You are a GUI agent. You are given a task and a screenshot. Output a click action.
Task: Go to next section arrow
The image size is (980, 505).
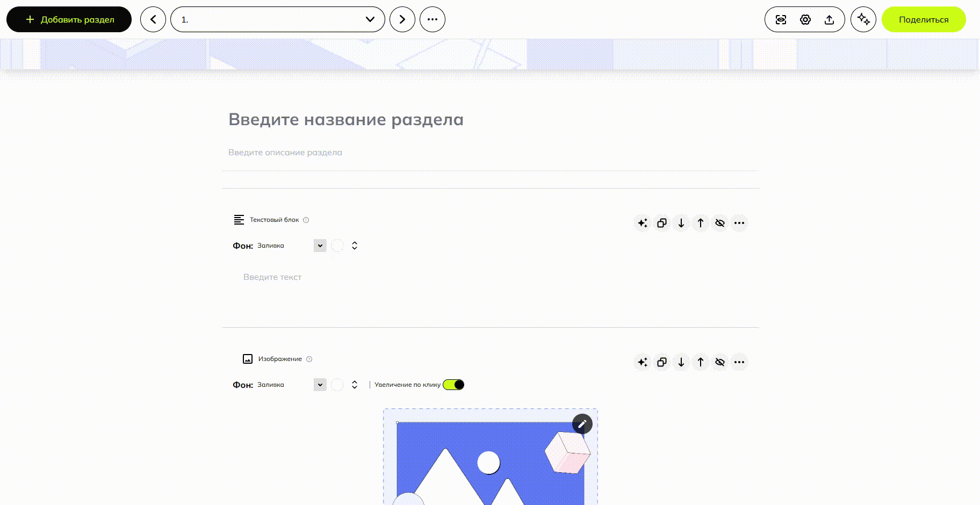(x=402, y=19)
